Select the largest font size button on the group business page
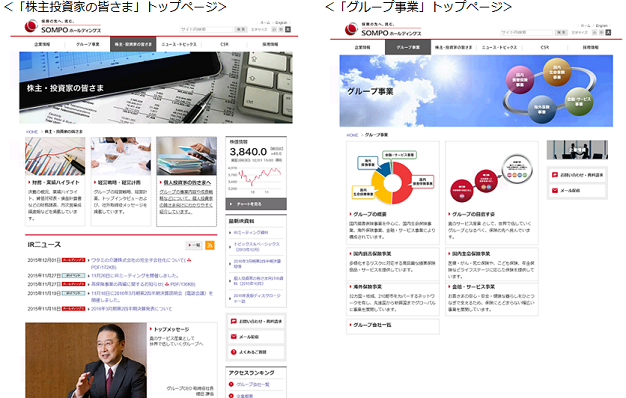The width and height of the screenshot is (626, 398). pos(608,32)
